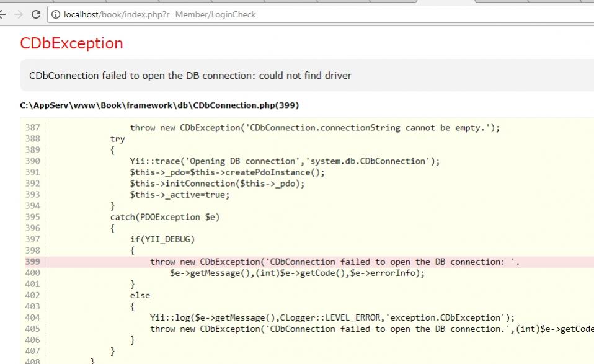Select the red CDbException heading
This screenshot has width=594, height=364.
coord(71,43)
